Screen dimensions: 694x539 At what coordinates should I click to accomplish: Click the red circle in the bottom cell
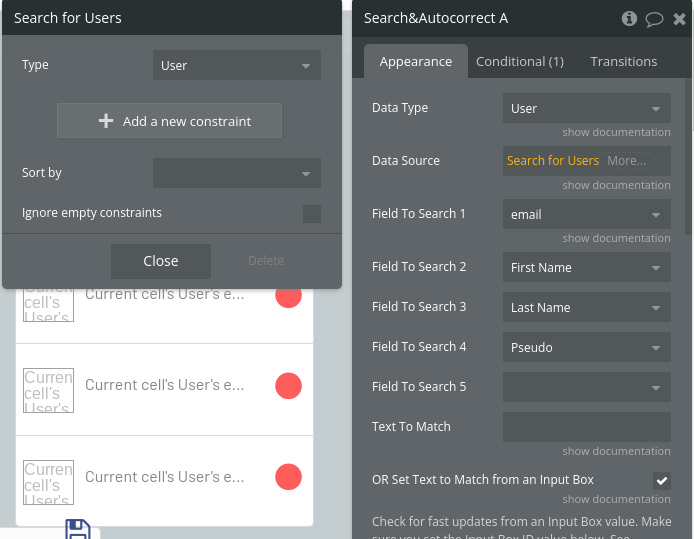pos(288,477)
